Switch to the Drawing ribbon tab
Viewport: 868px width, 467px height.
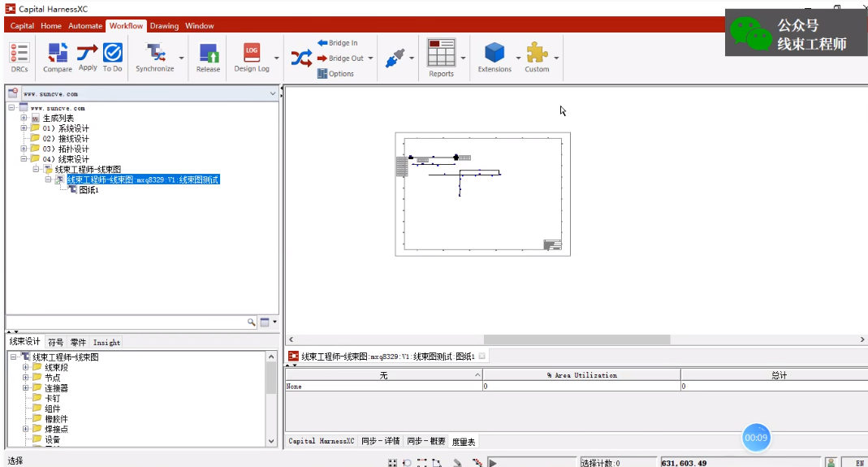[x=164, y=25]
